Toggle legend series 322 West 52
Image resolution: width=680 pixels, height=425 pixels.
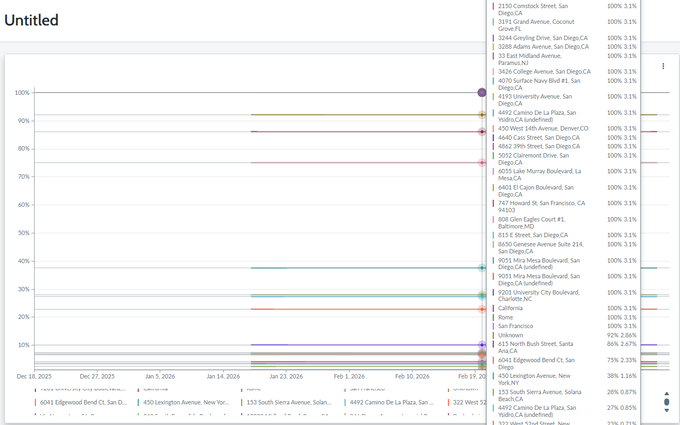point(467,402)
